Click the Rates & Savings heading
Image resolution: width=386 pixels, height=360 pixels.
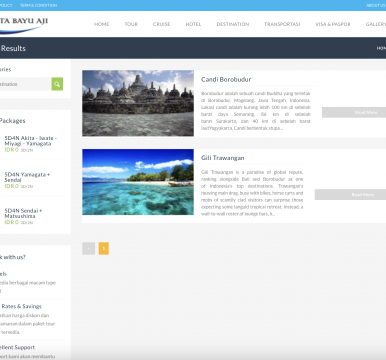[x=21, y=306]
